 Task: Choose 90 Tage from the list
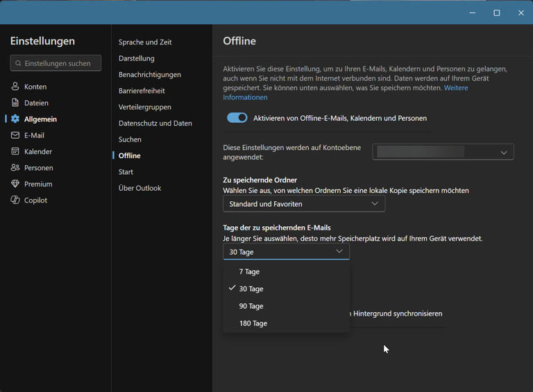click(286, 306)
